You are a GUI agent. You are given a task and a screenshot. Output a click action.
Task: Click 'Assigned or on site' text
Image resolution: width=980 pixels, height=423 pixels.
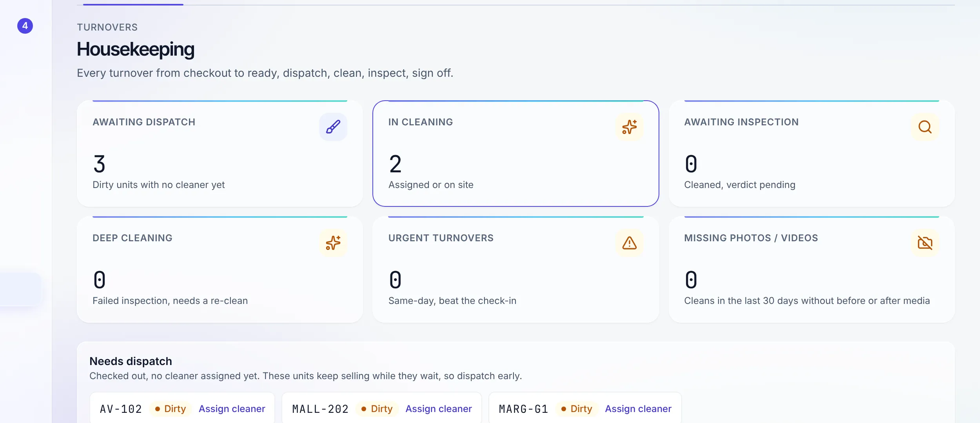coord(431,185)
